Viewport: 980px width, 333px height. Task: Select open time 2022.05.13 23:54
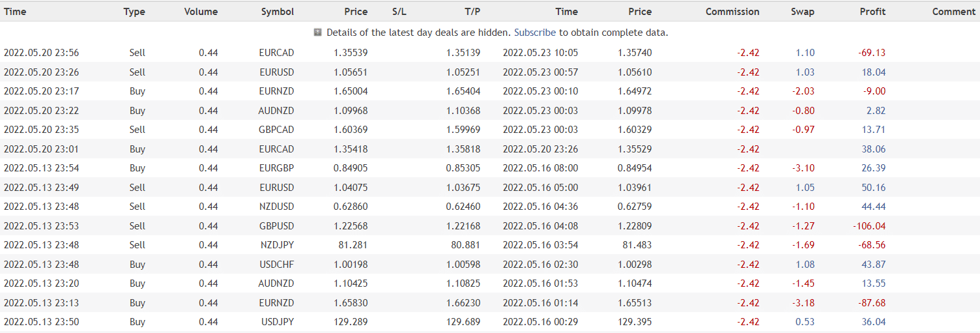click(x=41, y=168)
